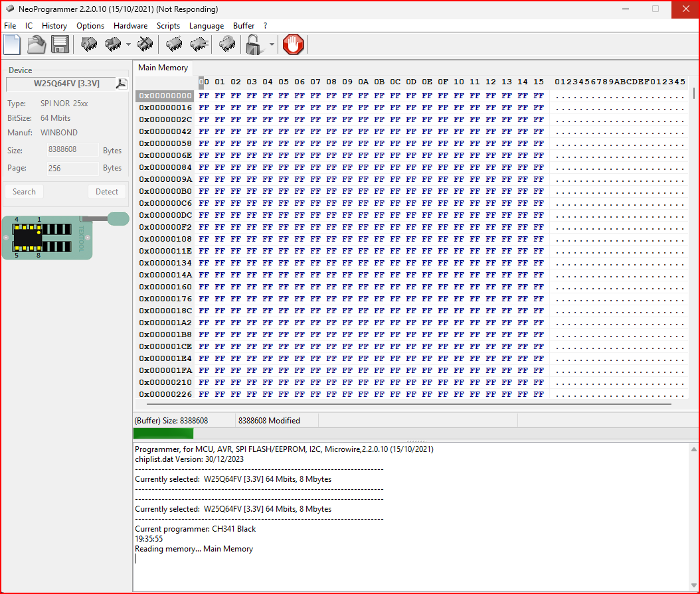This screenshot has height=594, width=700.
Task: Click the green read progress bar
Action: 163,433
